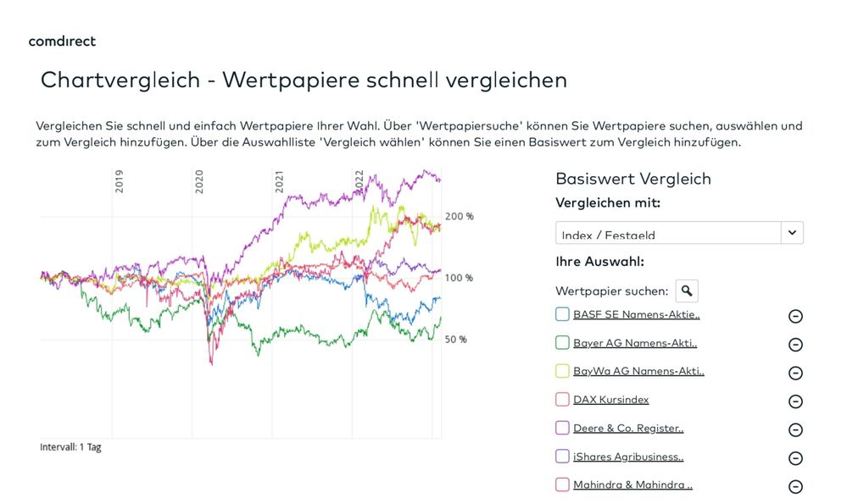The height and width of the screenshot is (504, 847).
Task: Open the Mahindra & Mahindra link
Action: point(632,485)
